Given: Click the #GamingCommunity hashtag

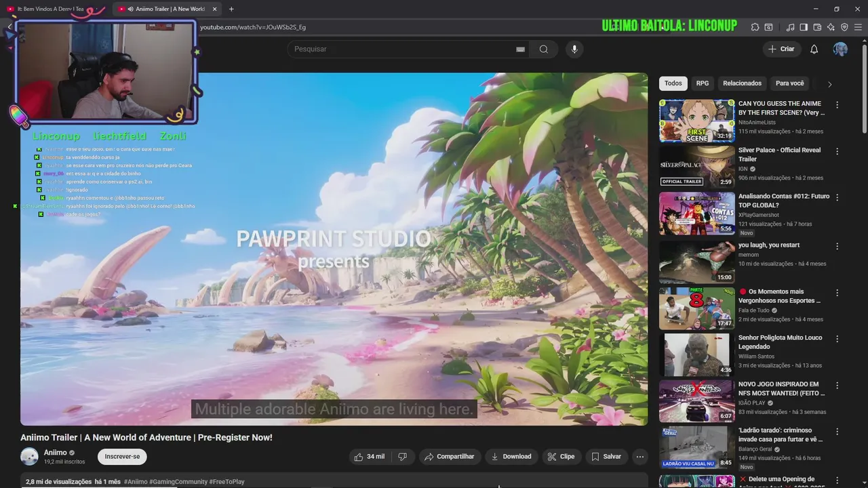Looking at the screenshot, I should pos(178,482).
